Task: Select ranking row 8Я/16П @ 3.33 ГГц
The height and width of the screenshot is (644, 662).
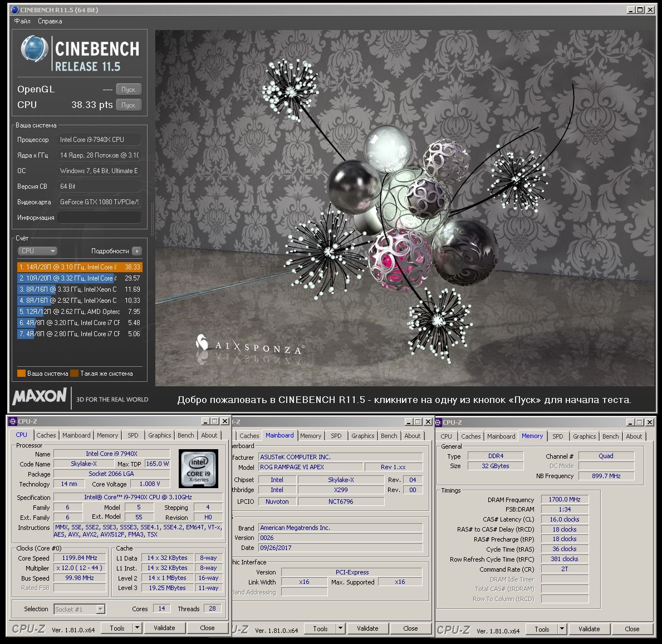Action: click(80, 289)
